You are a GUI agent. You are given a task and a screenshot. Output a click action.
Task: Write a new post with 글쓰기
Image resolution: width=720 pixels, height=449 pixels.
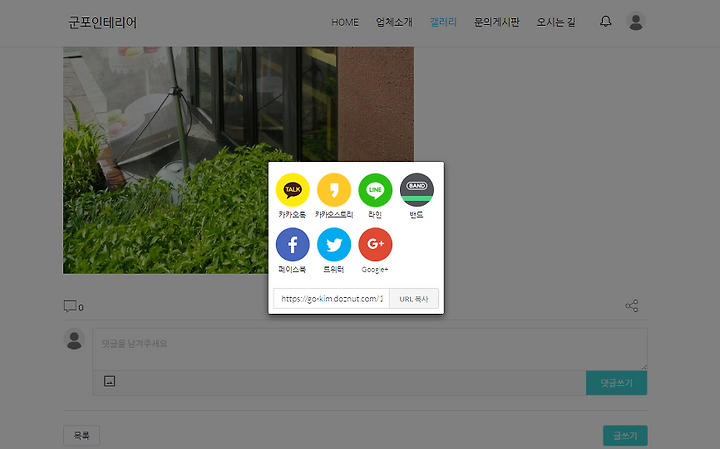coord(625,435)
